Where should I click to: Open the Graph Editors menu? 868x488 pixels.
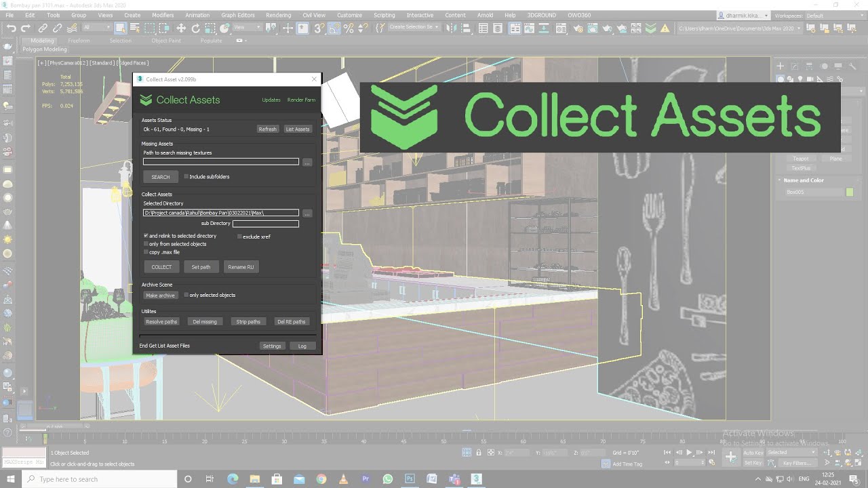[238, 15]
